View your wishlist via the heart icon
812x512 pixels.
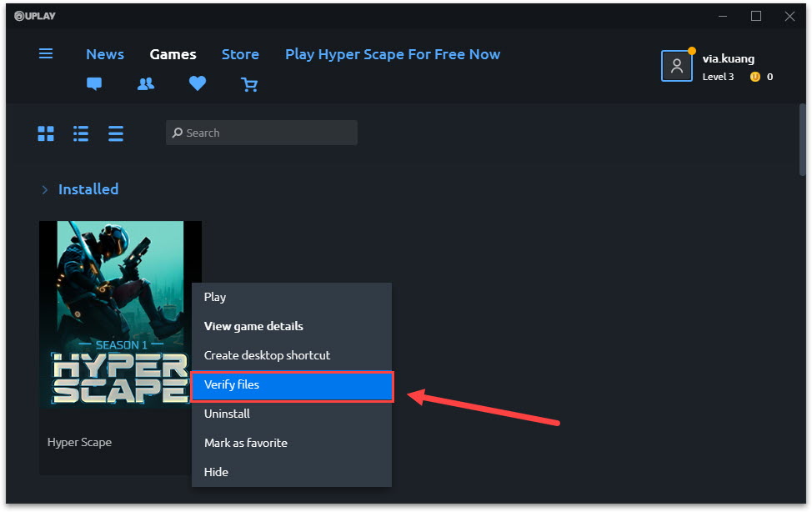click(x=197, y=83)
